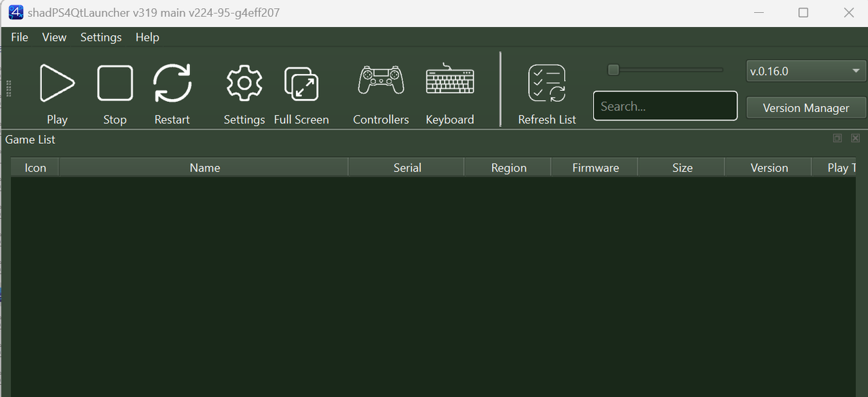This screenshot has width=868, height=397.
Task: Sort games by Version column
Action: [769, 168]
